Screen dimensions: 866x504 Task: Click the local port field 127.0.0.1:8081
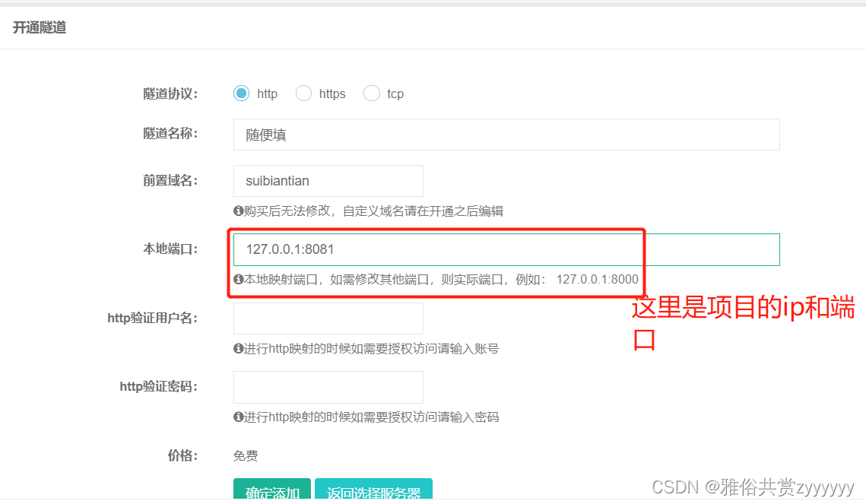point(506,249)
